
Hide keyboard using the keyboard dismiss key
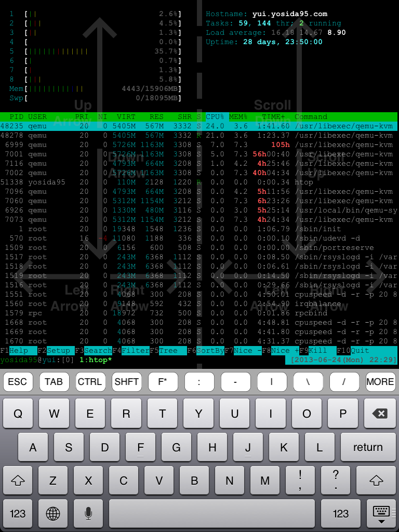pyautogui.click(x=381, y=513)
